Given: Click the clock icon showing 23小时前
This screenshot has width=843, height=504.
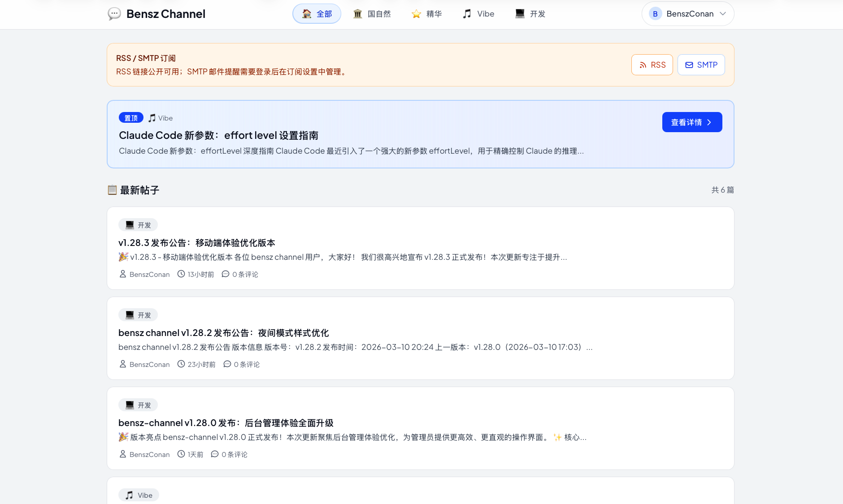Looking at the screenshot, I should 181,364.
